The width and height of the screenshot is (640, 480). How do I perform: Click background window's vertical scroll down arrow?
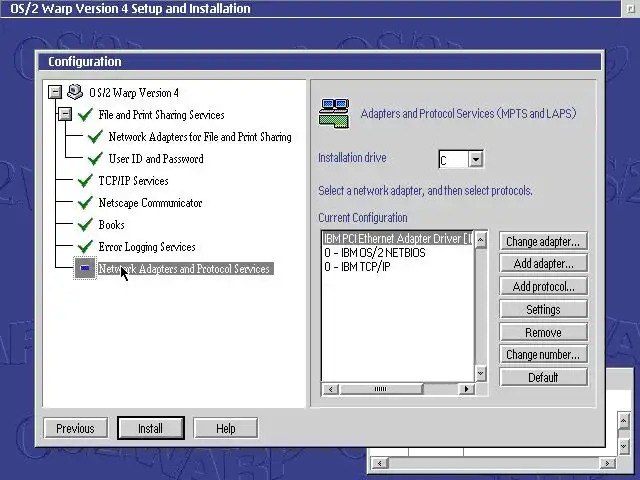pyautogui.click(x=623, y=446)
